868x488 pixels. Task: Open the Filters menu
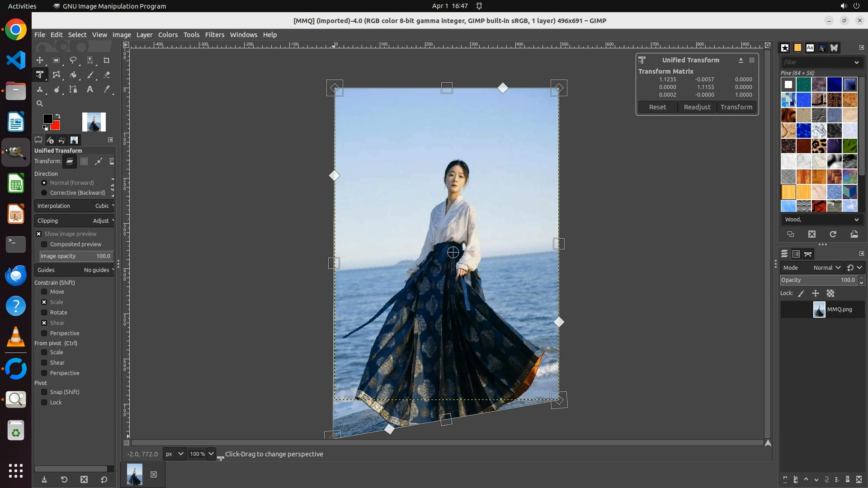click(x=214, y=35)
